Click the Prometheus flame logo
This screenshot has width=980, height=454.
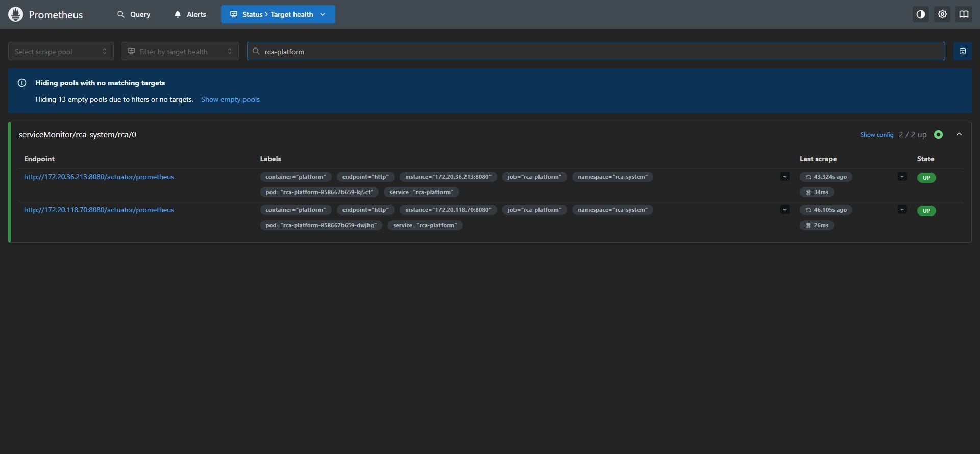(16, 14)
